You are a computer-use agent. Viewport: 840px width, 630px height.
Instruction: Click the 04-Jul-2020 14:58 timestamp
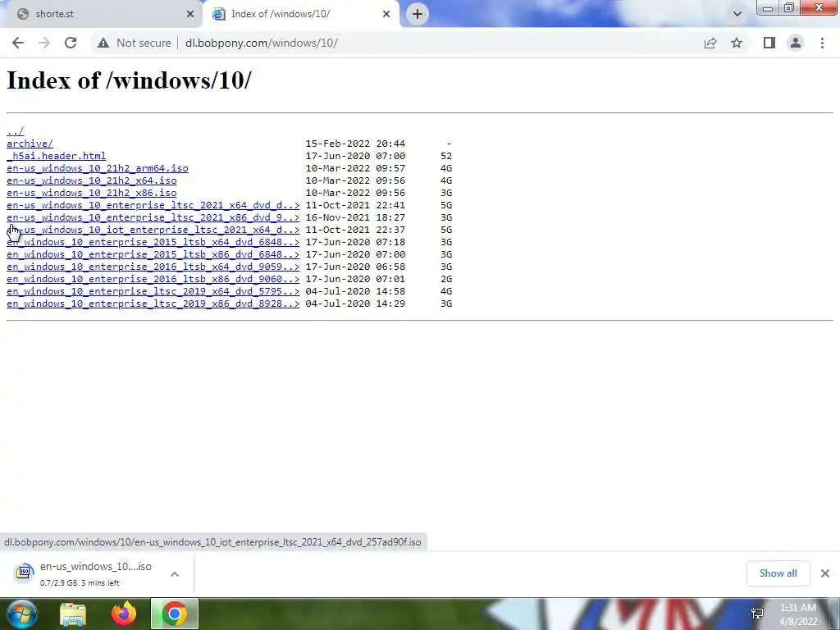tap(355, 291)
